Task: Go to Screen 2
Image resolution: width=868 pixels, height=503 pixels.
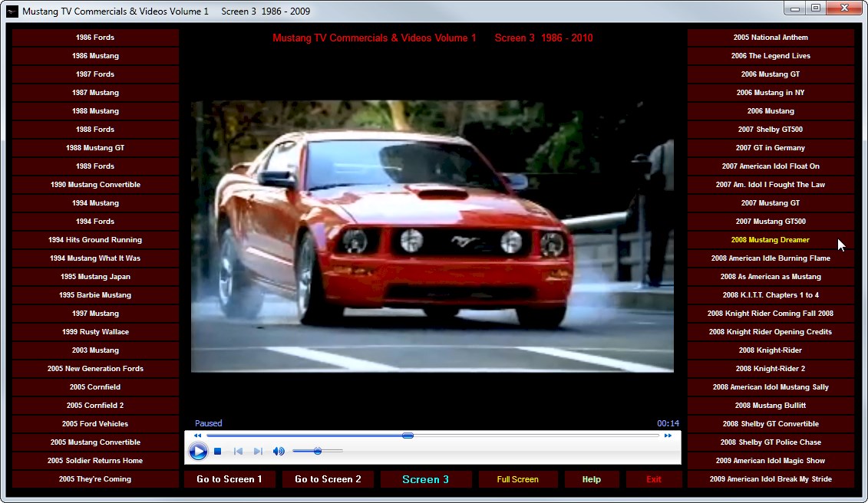Action: (328, 479)
